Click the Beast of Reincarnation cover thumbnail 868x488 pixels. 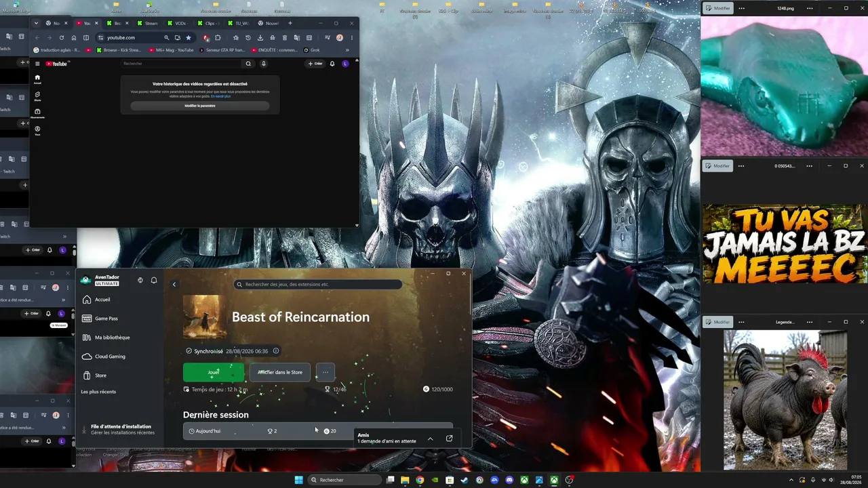click(205, 317)
